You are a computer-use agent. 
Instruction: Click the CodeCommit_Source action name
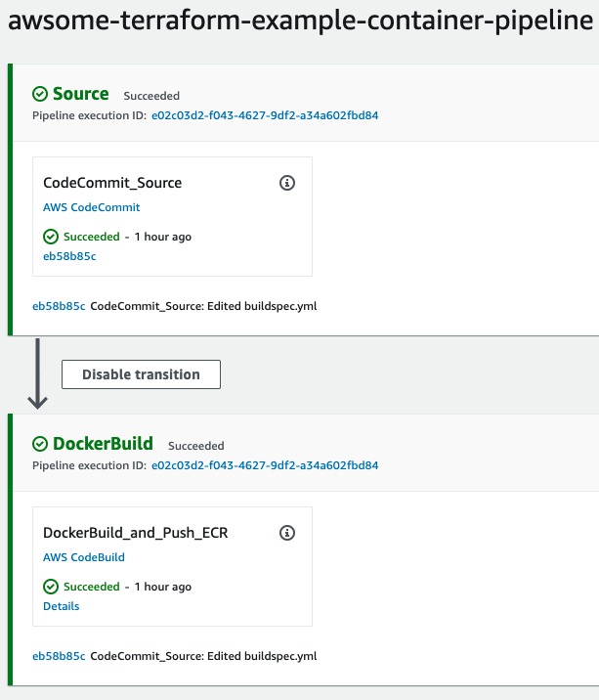point(112,183)
